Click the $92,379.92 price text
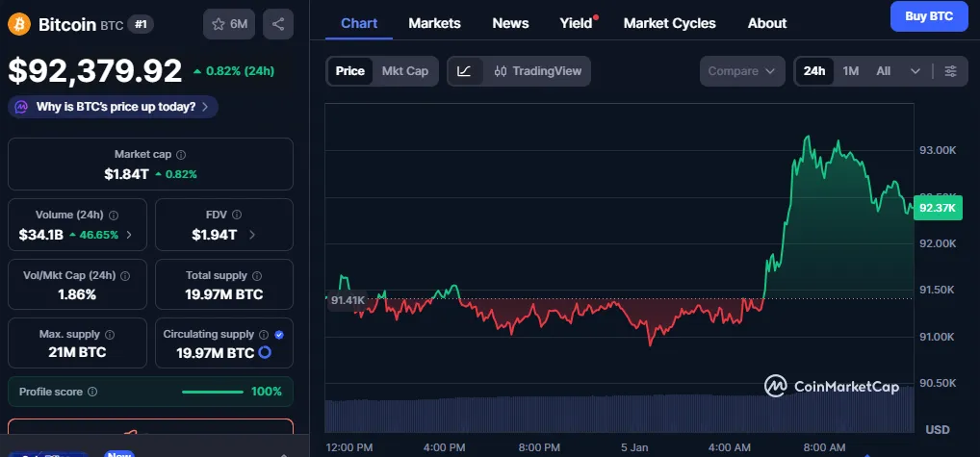 tap(95, 71)
